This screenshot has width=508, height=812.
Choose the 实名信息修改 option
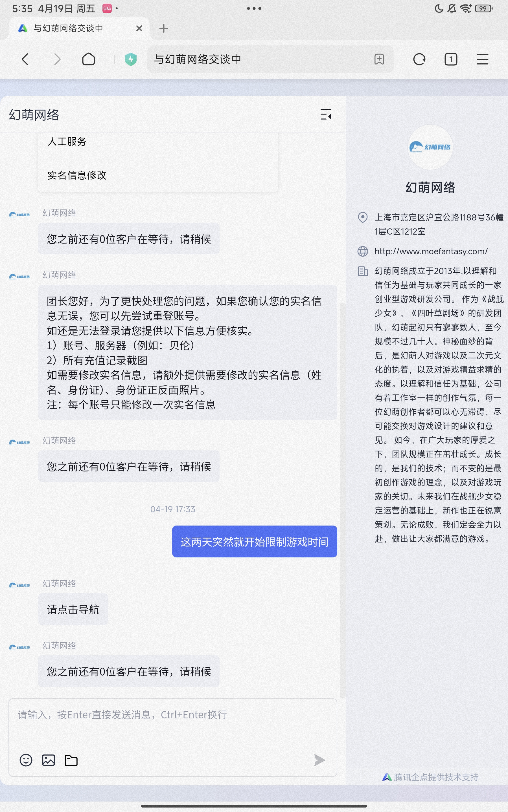77,175
